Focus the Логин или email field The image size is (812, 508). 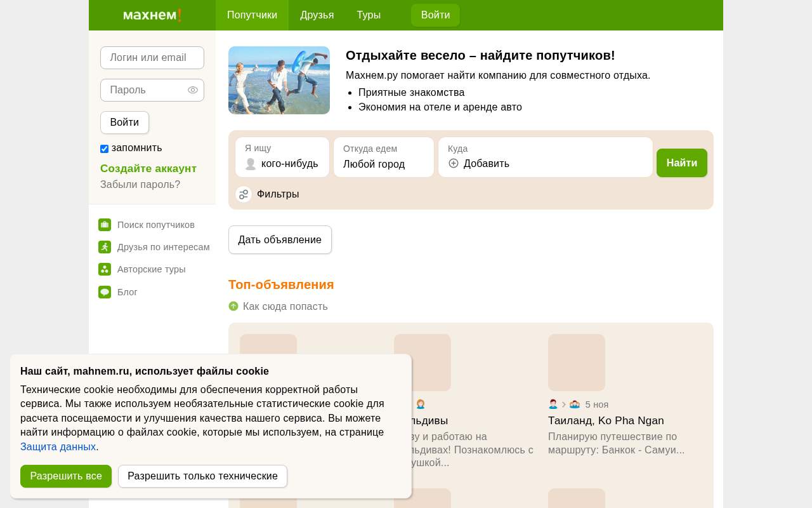pos(152,58)
